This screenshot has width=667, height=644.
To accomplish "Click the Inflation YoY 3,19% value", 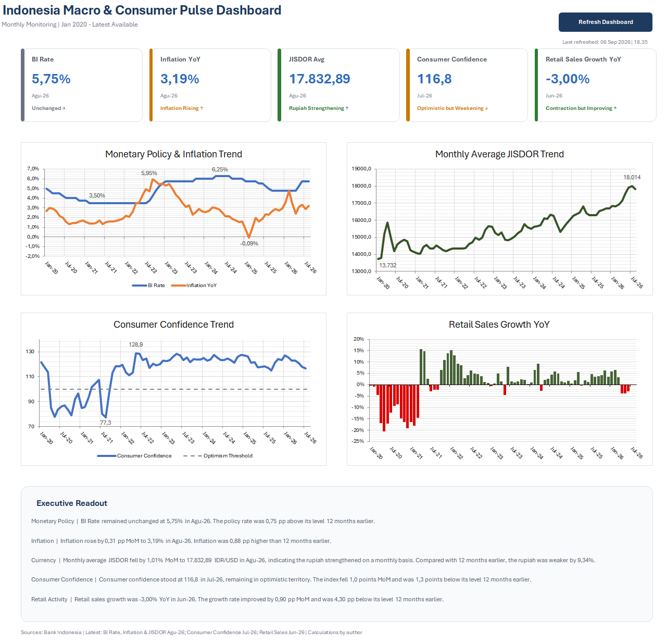I will click(180, 79).
